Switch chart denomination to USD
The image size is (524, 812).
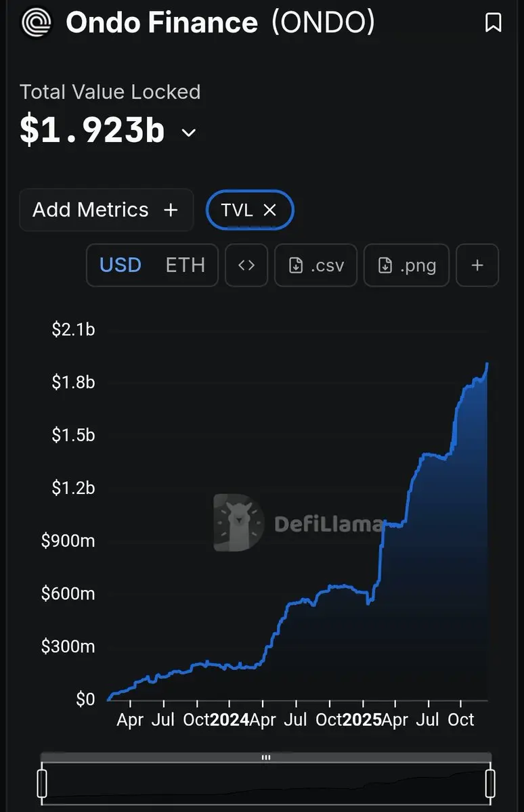(x=121, y=265)
